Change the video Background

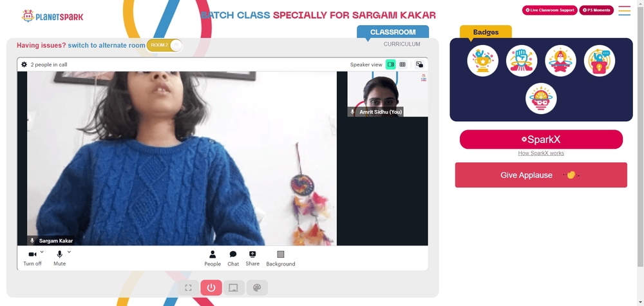coord(281,259)
